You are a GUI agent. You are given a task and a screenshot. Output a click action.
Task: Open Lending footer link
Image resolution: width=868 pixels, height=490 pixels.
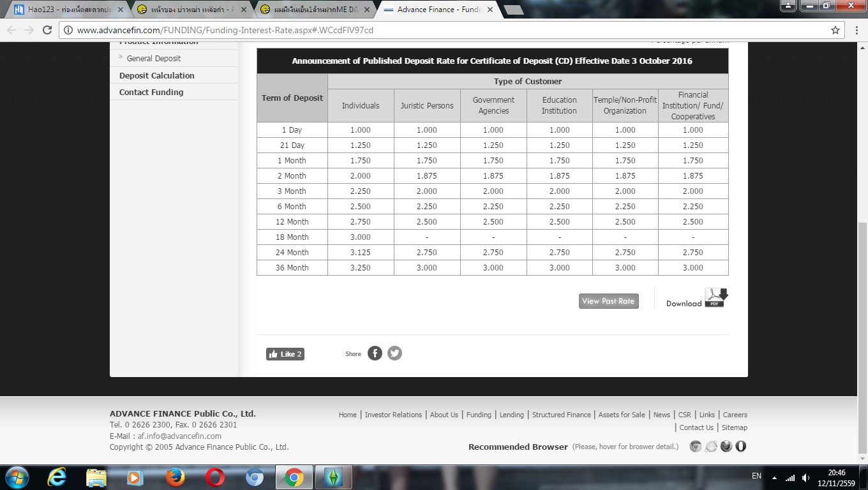pyautogui.click(x=511, y=415)
